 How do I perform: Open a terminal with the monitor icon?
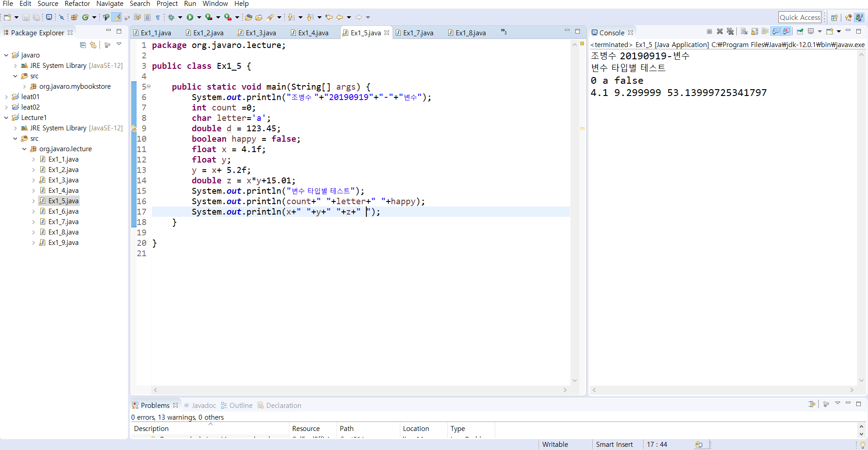[49, 17]
